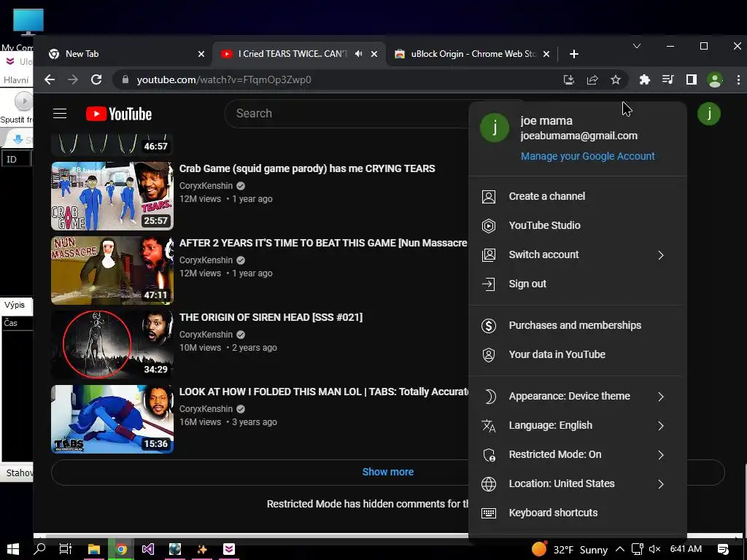The height and width of the screenshot is (560, 747).
Task: Expand the Location: United States submenu
Action: [x=661, y=484]
